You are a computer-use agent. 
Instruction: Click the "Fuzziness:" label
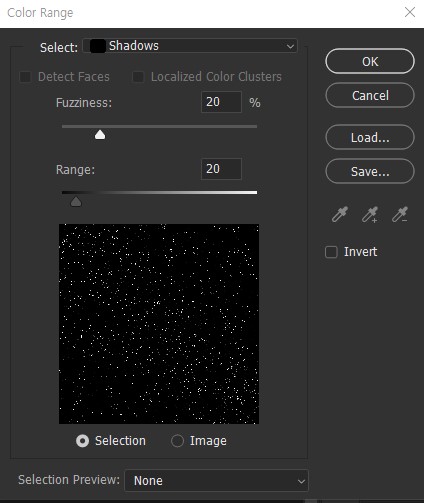[x=84, y=103]
